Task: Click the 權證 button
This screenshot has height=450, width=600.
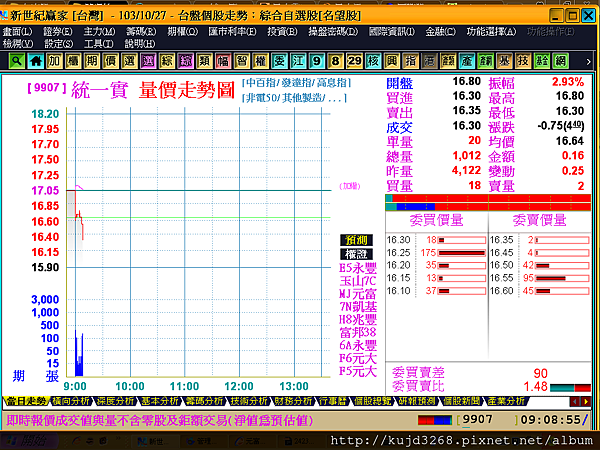Action: coord(356,254)
